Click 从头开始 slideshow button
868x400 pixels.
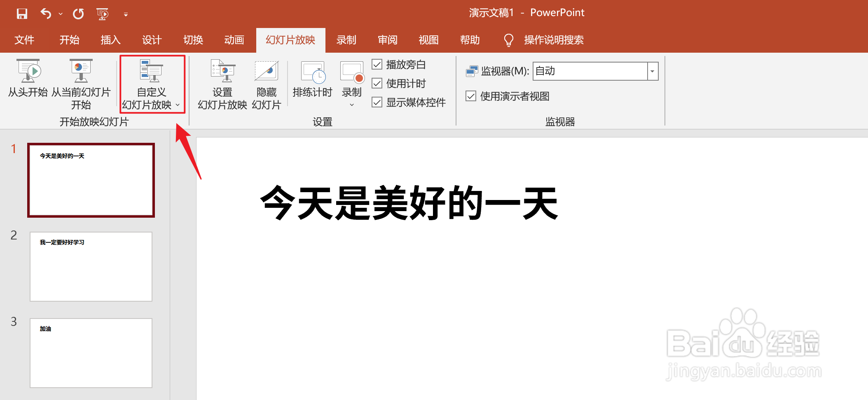[x=28, y=78]
